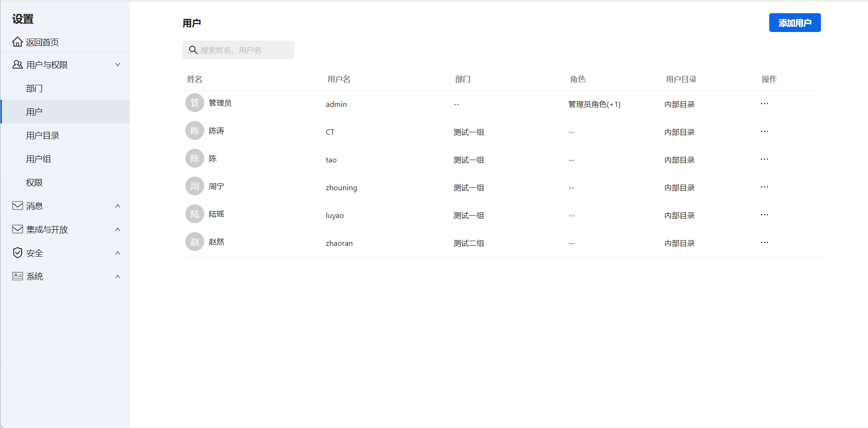Click the magnifier icon in the search box
Screen dimensions: 868x428
pos(193,49)
